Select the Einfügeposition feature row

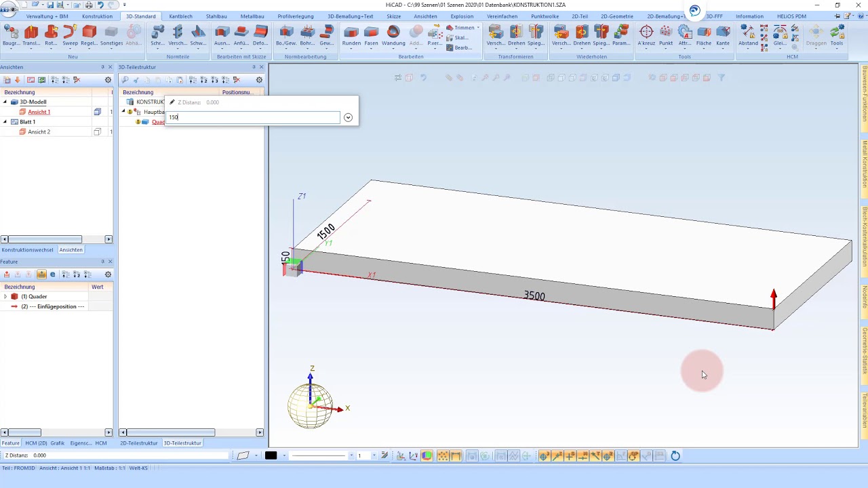click(x=53, y=307)
